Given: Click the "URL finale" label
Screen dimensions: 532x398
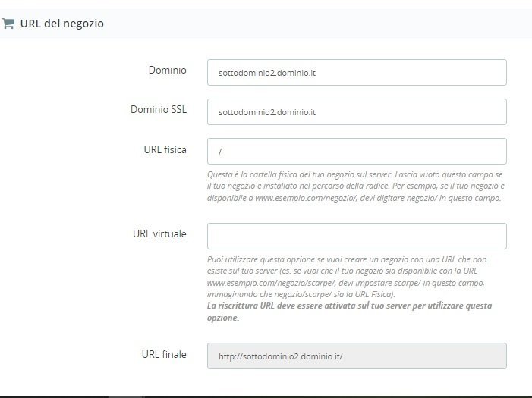Looking at the screenshot, I should [x=164, y=354].
